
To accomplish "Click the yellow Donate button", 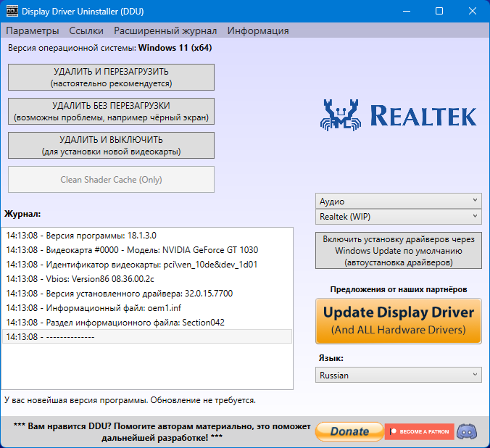I will [x=349, y=431].
